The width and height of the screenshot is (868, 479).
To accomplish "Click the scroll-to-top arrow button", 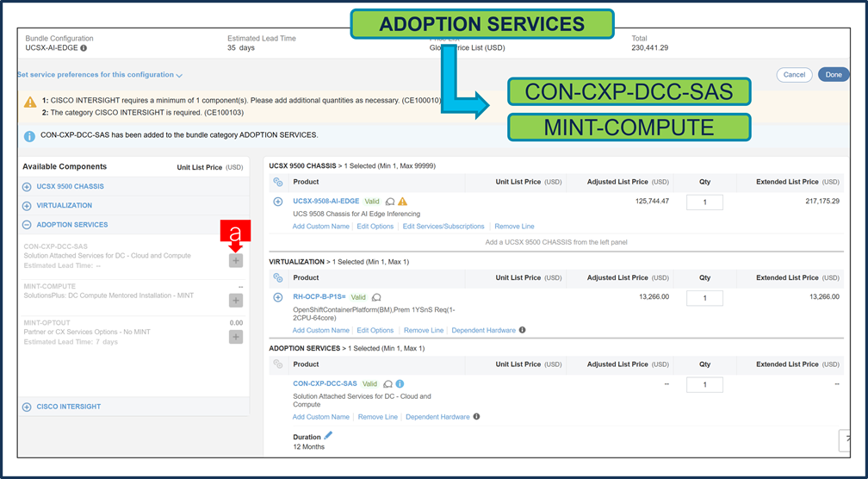I will [844, 440].
